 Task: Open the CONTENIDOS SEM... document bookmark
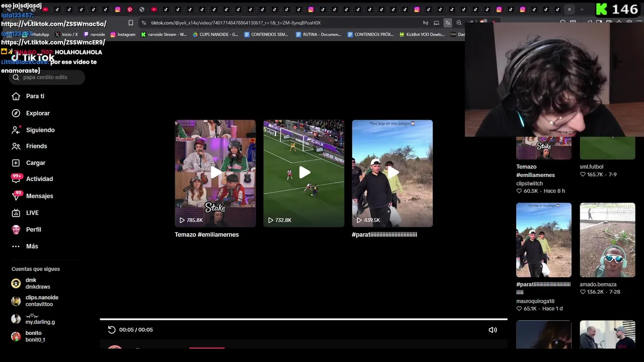pos(266,35)
